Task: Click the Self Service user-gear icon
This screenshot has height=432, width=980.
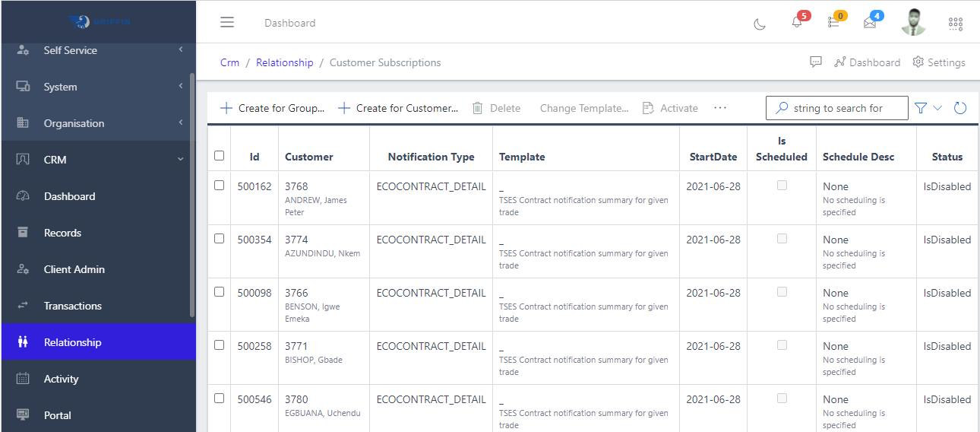Action: point(23,50)
